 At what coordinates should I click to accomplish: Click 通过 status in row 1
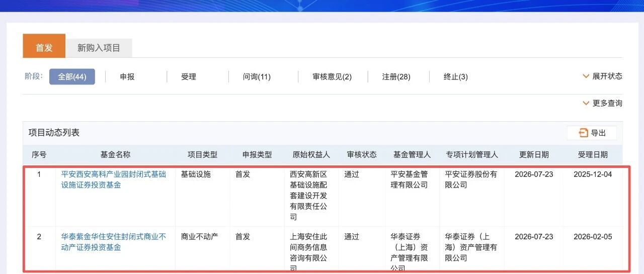[352, 174]
